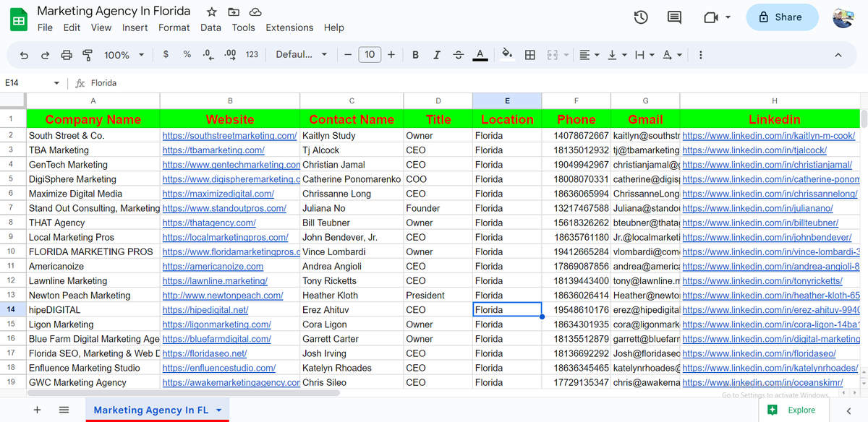Open the borders tool

pyautogui.click(x=530, y=55)
